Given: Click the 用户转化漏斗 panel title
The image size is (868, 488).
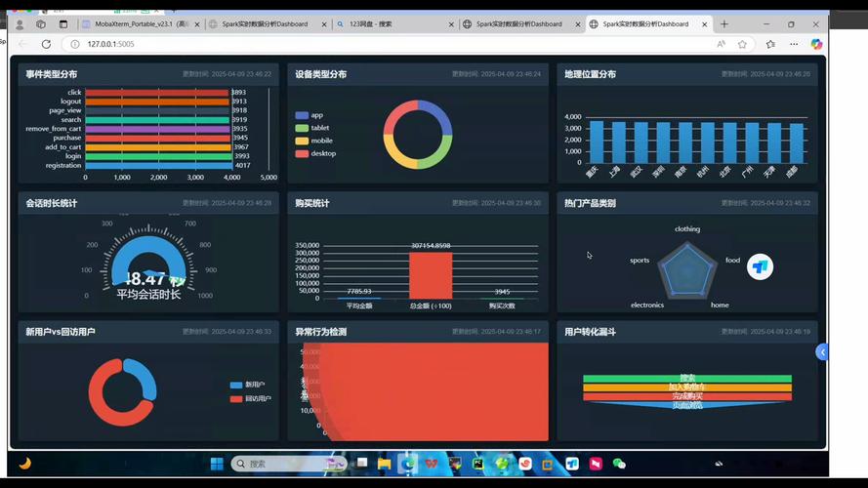Looking at the screenshot, I should (590, 332).
